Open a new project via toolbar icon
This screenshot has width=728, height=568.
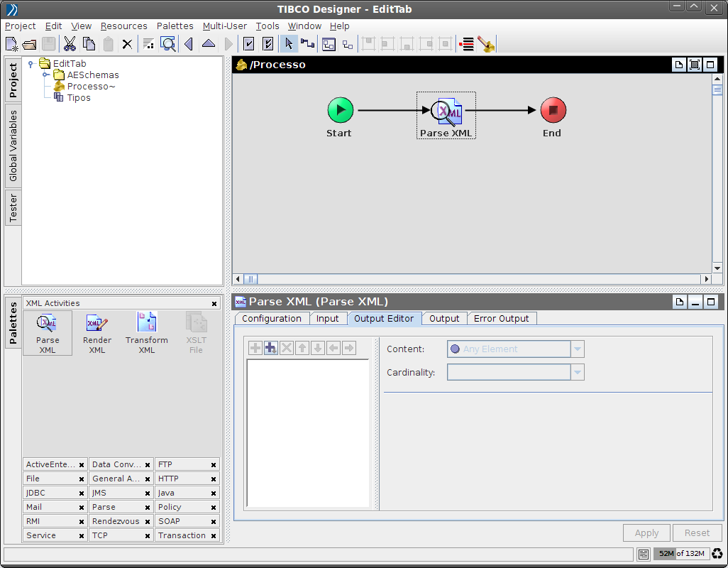[10, 43]
